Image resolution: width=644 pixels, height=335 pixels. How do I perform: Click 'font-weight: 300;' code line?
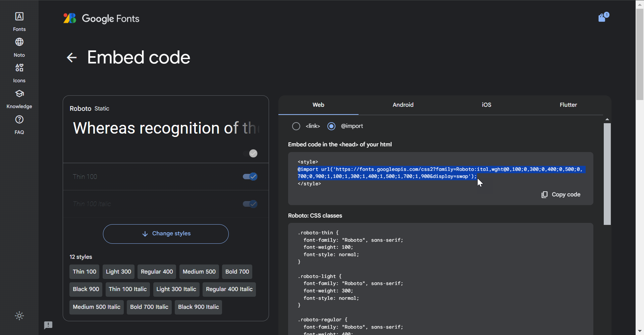[x=328, y=291]
